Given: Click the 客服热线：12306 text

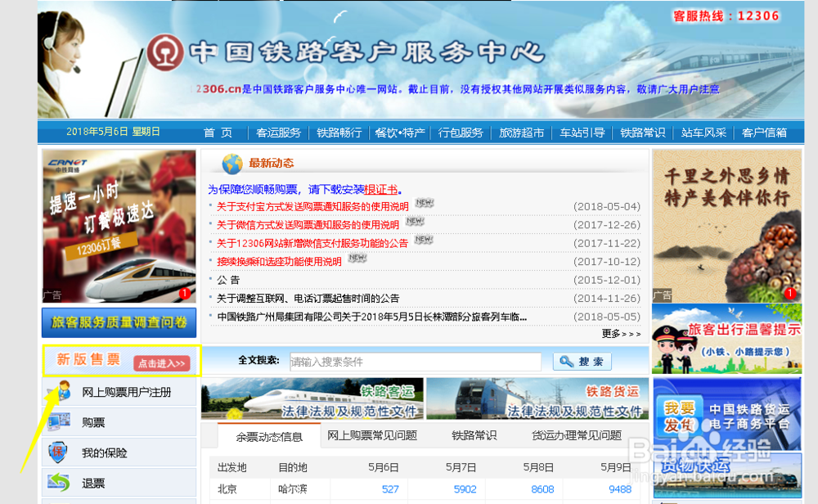Looking at the screenshot, I should coord(726,16).
